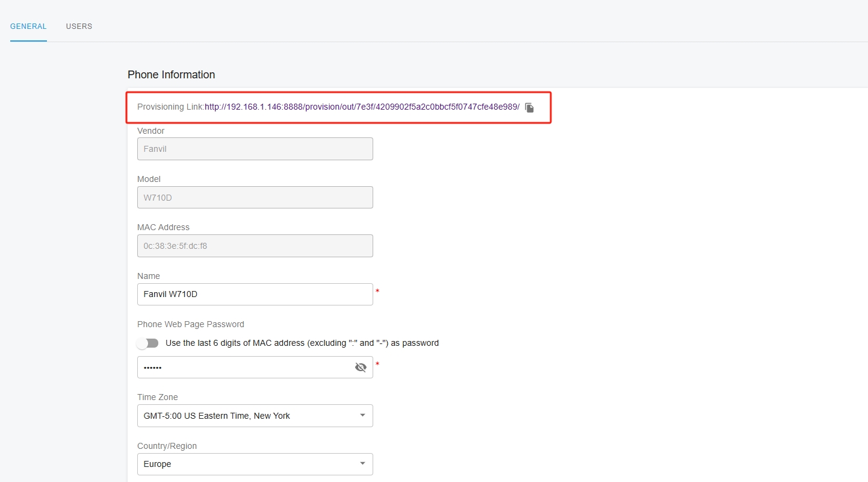Expand the Time Zone dropdown arrow

pyautogui.click(x=362, y=415)
